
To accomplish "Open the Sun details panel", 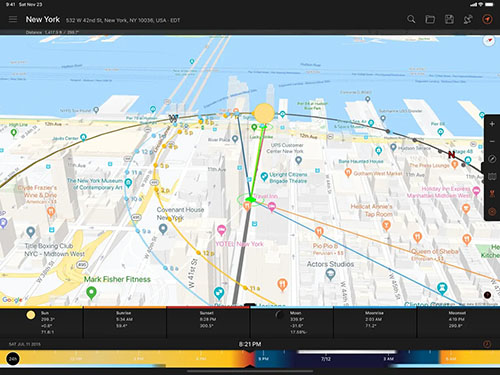I will click(x=41, y=322).
